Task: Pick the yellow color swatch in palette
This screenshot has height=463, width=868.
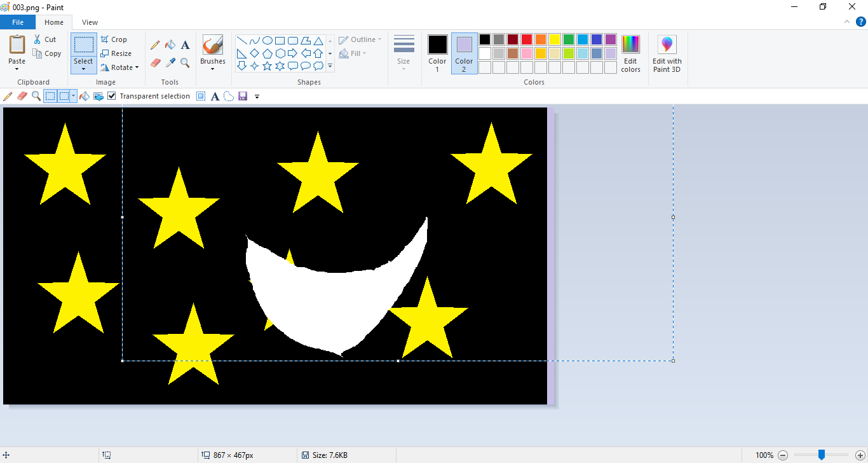Action: (555, 39)
